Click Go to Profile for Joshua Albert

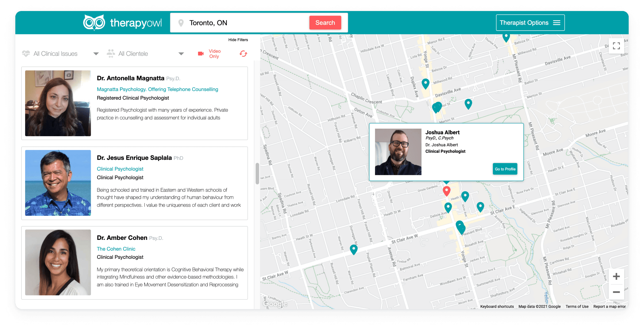pyautogui.click(x=505, y=169)
